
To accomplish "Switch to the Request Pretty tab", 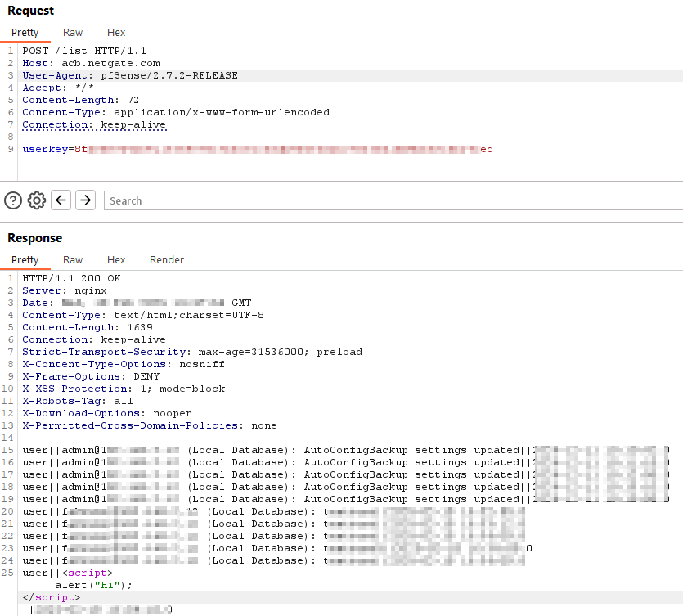I will click(25, 33).
